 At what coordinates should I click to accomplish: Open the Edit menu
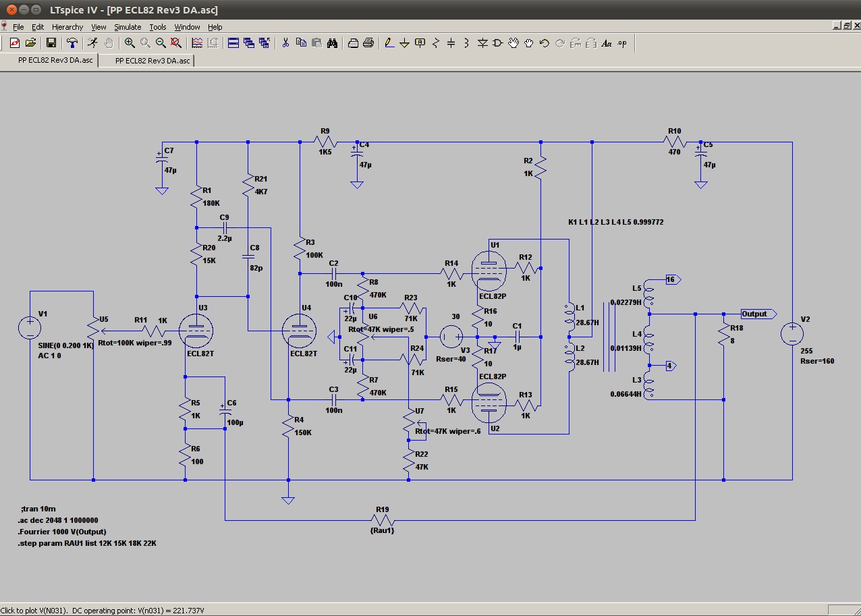tap(38, 27)
